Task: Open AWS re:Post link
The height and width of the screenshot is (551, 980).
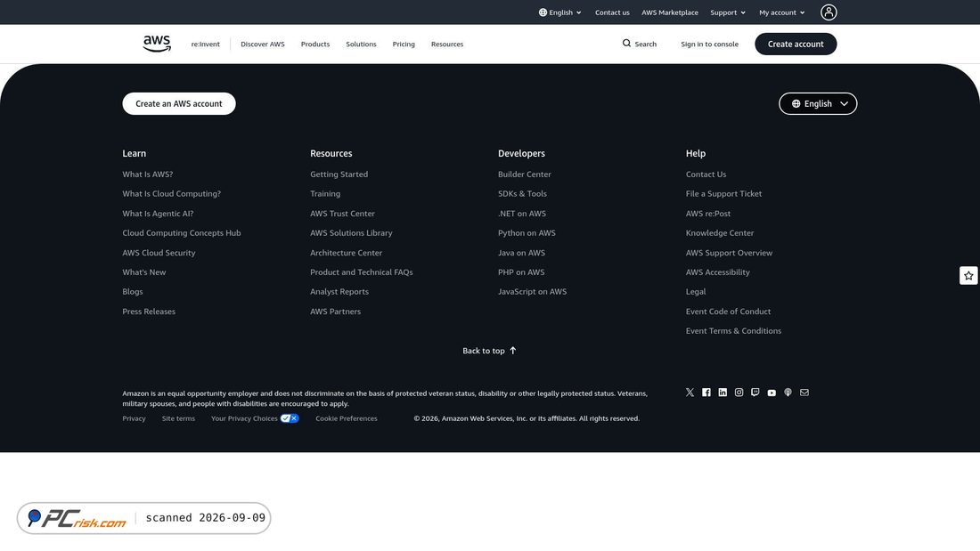Action: pyautogui.click(x=708, y=214)
